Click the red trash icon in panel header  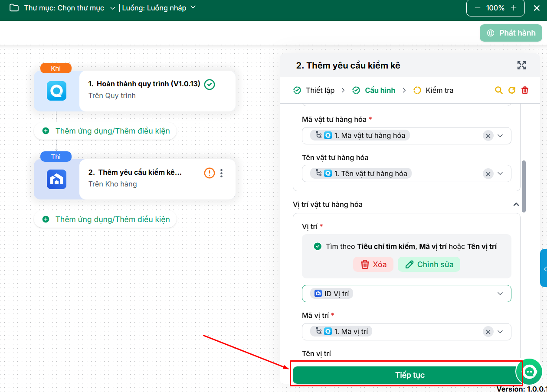coord(525,90)
